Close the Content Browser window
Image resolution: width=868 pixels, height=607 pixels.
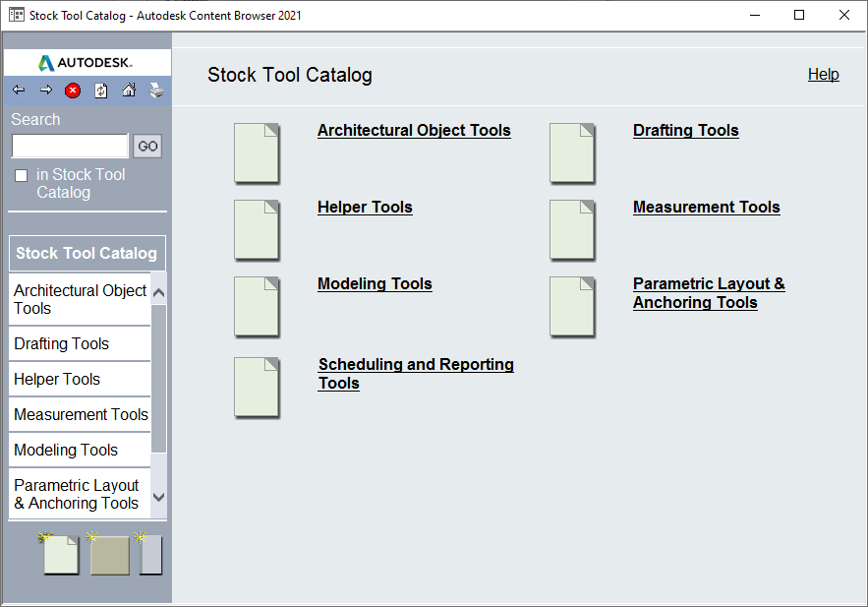tap(843, 15)
